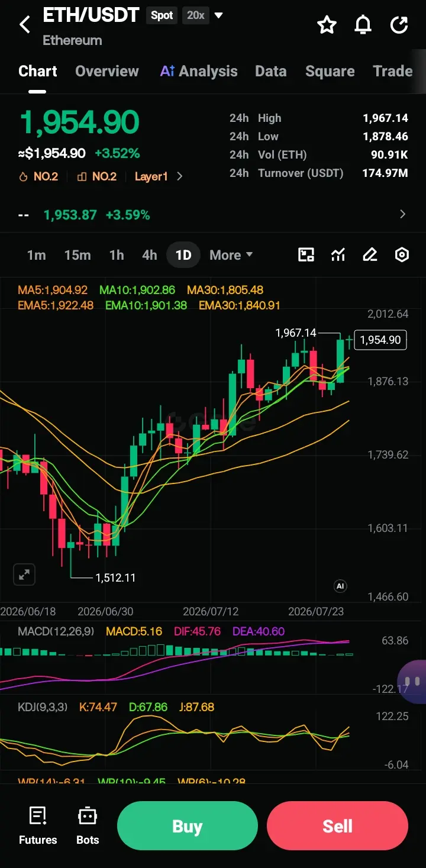
Task: Open chart indicators icon
Action: click(338, 255)
